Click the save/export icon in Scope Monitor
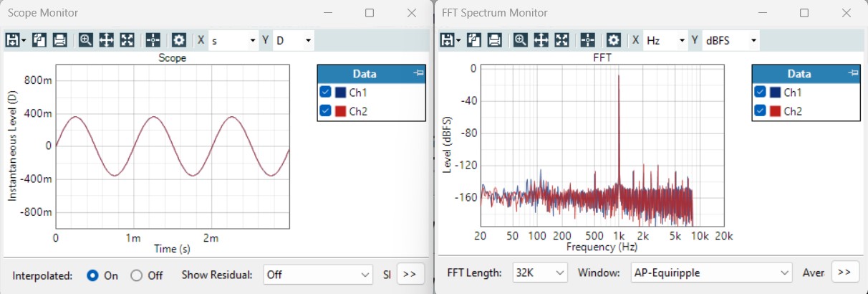The image size is (868, 294). click(x=12, y=40)
